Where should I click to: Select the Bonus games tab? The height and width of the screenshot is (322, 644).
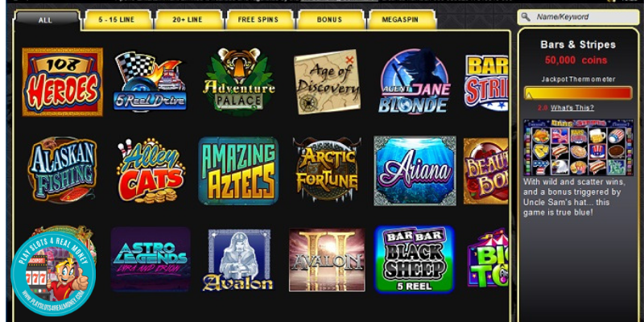pos(329,19)
